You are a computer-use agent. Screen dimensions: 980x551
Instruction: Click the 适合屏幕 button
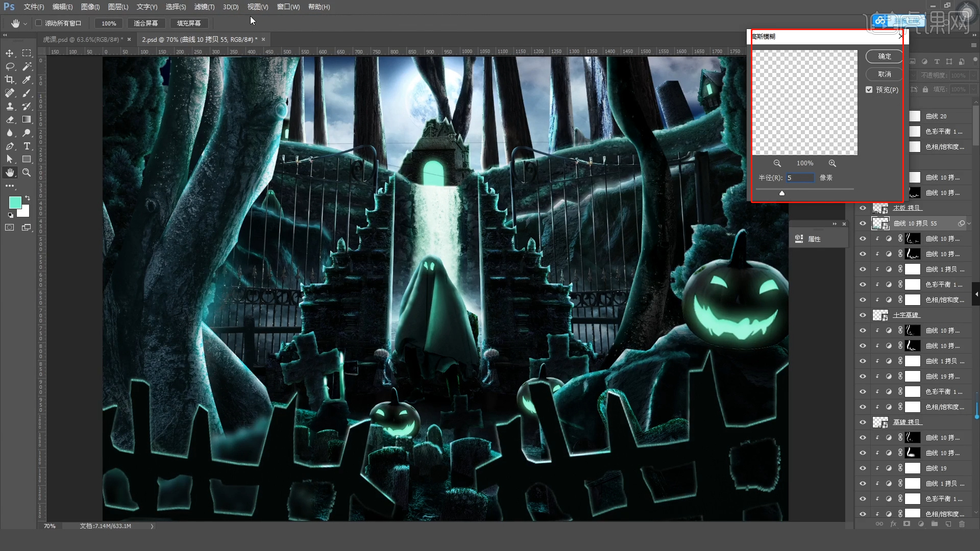(x=145, y=23)
